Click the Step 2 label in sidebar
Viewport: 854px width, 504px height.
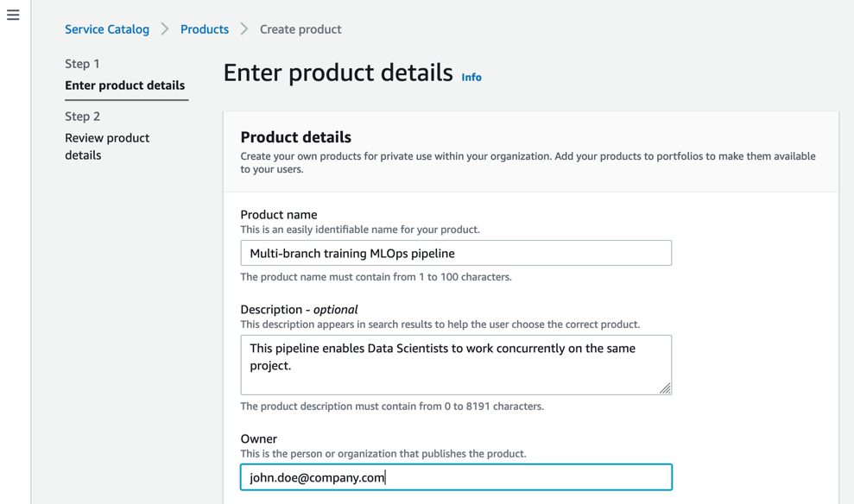tap(82, 117)
